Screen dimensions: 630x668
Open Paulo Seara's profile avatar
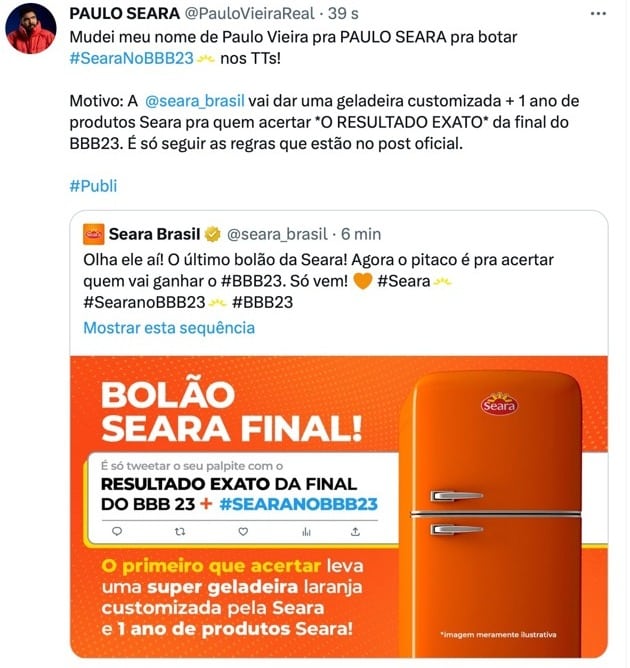(31, 28)
